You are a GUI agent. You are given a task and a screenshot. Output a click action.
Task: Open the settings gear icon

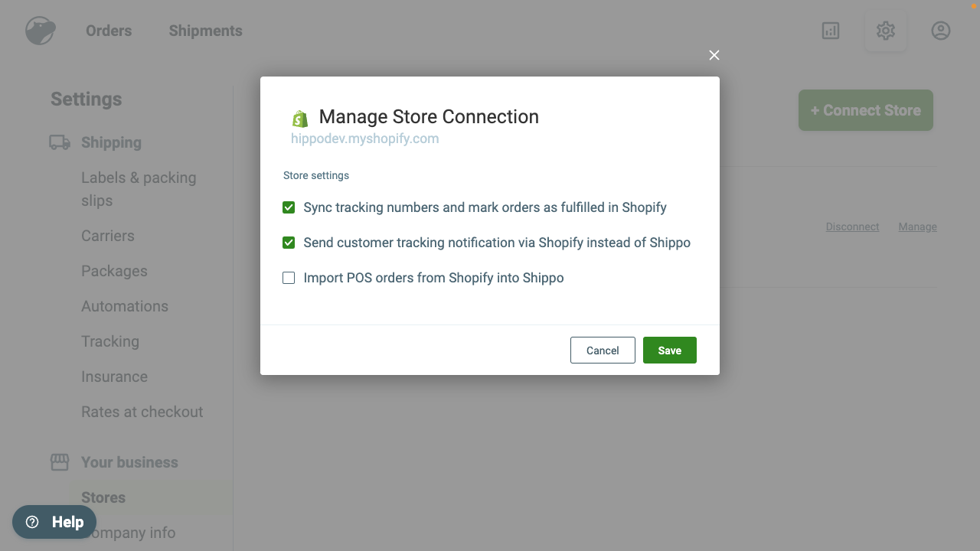(885, 31)
